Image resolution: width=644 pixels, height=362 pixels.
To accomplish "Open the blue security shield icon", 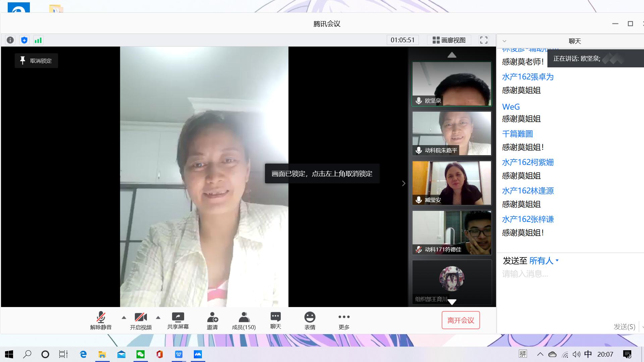I will (x=24, y=40).
